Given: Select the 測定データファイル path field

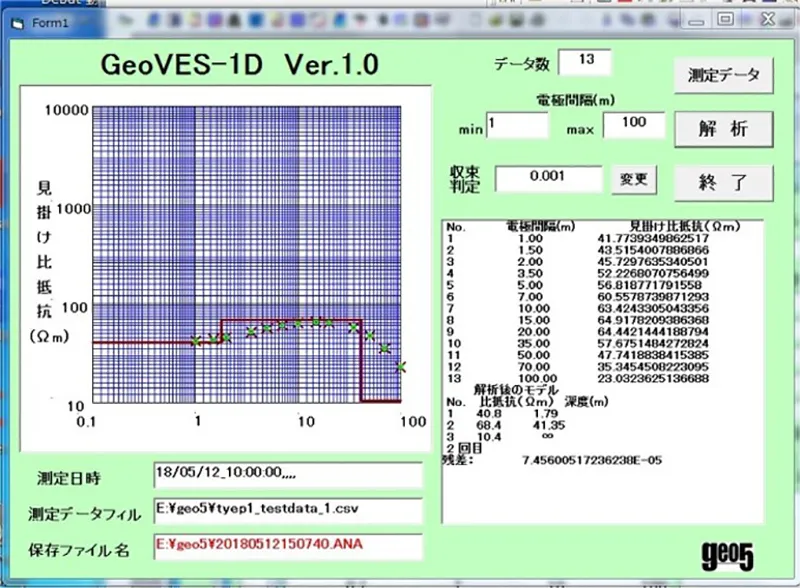Looking at the screenshot, I should pyautogui.click(x=288, y=511).
